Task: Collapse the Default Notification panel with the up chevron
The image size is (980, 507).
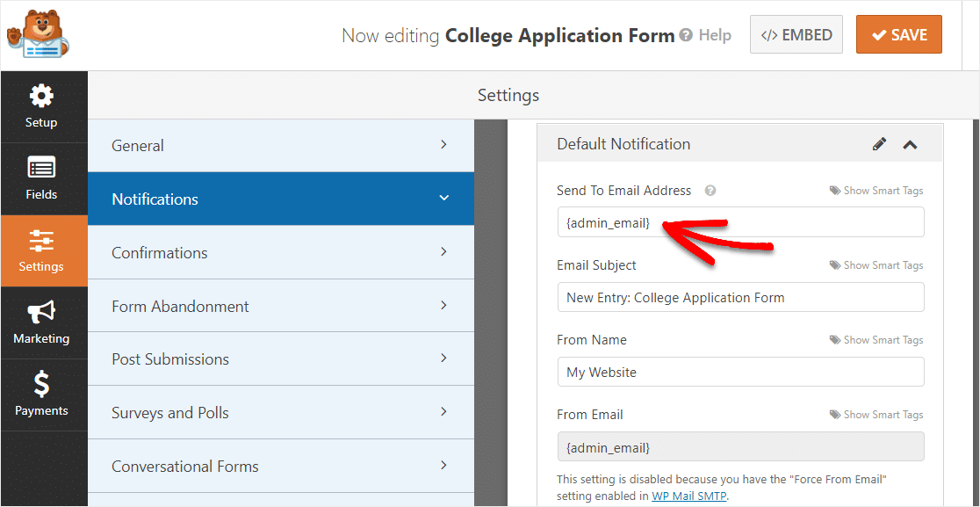Action: click(910, 144)
